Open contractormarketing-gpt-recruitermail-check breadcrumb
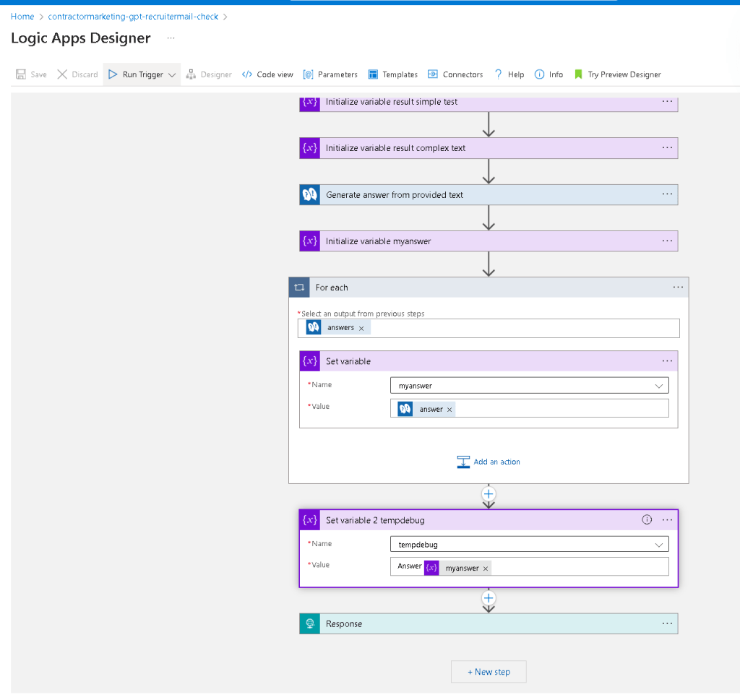Screen dimensions: 740x700 tap(133, 17)
